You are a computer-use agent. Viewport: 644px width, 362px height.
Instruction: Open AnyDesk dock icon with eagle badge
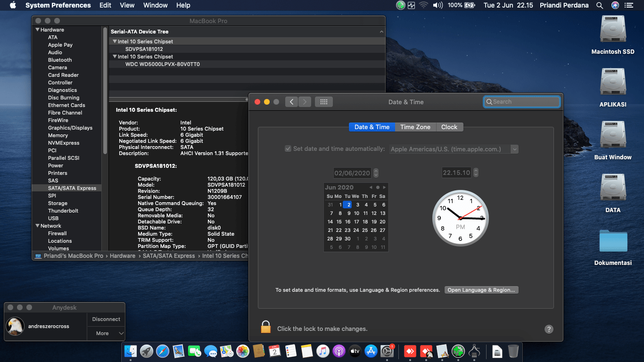(426, 351)
